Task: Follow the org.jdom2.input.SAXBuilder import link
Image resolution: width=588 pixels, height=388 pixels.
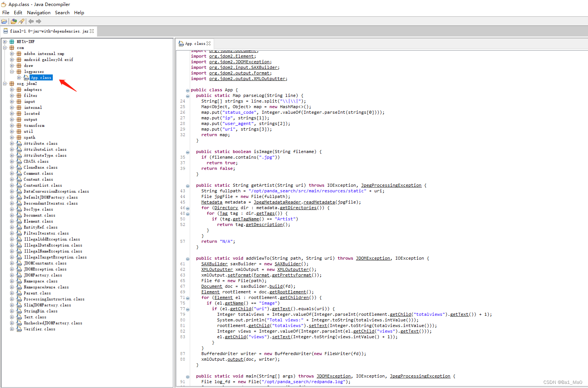Action: click(243, 67)
